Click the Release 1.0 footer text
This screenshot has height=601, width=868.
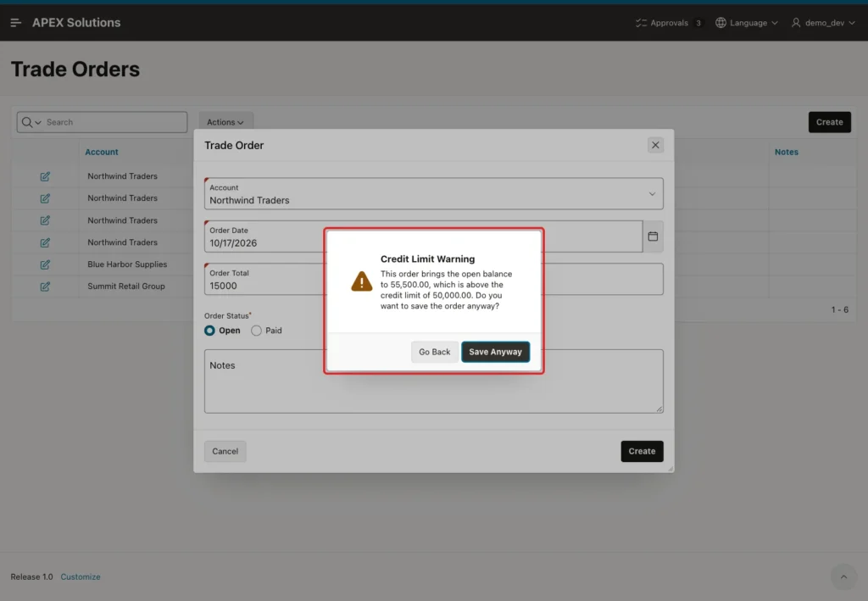[x=31, y=576]
